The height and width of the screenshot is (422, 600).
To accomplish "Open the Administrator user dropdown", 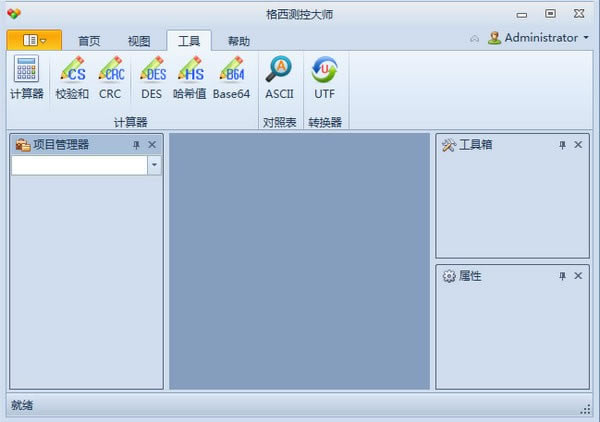I will coord(538,37).
